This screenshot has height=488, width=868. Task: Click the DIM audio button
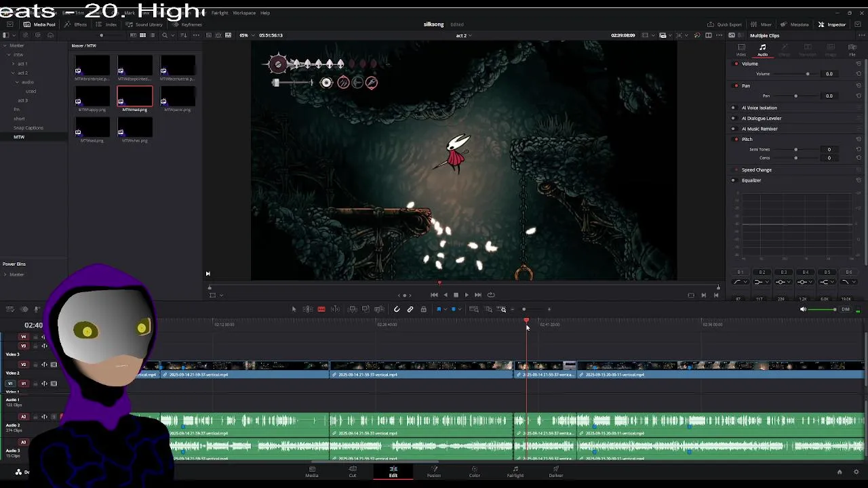pyautogui.click(x=846, y=309)
